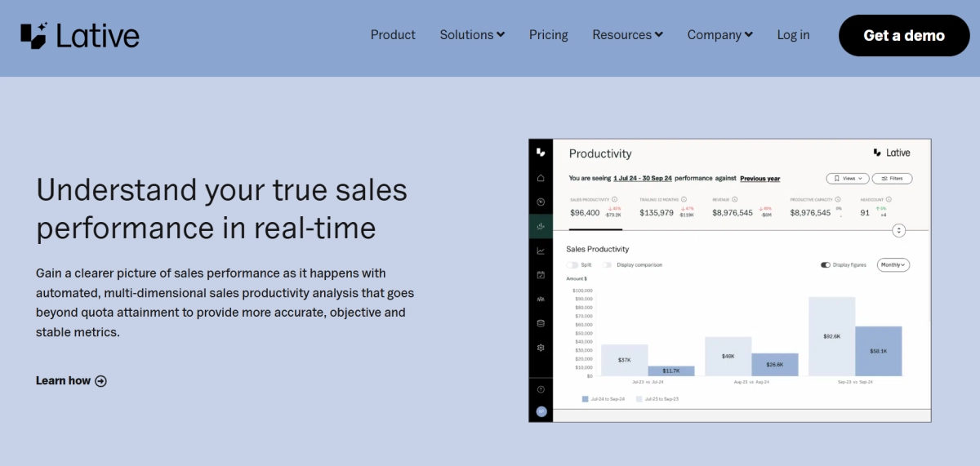Click the help question mark icon
The width and height of the screenshot is (980, 466).
(541, 389)
